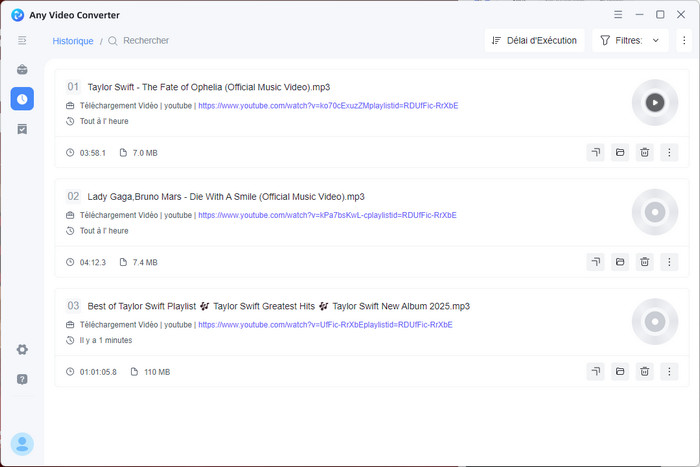Open the Die With A Smile YouTube link
This screenshot has height=467, width=700.
(327, 215)
